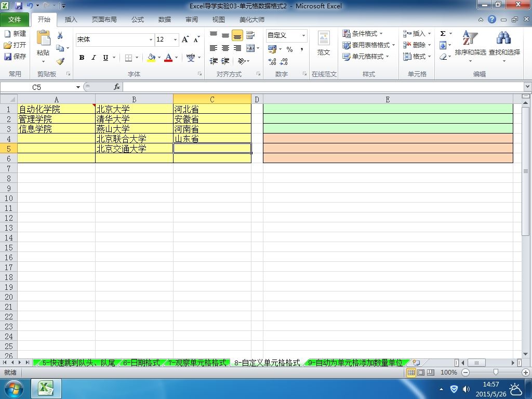The height and width of the screenshot is (399, 532).
Task: Increase font size with large A
Action: coord(185,39)
